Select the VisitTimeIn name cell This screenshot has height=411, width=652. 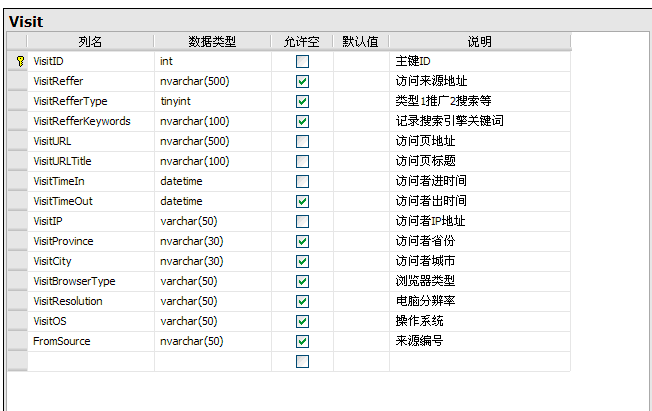91,181
